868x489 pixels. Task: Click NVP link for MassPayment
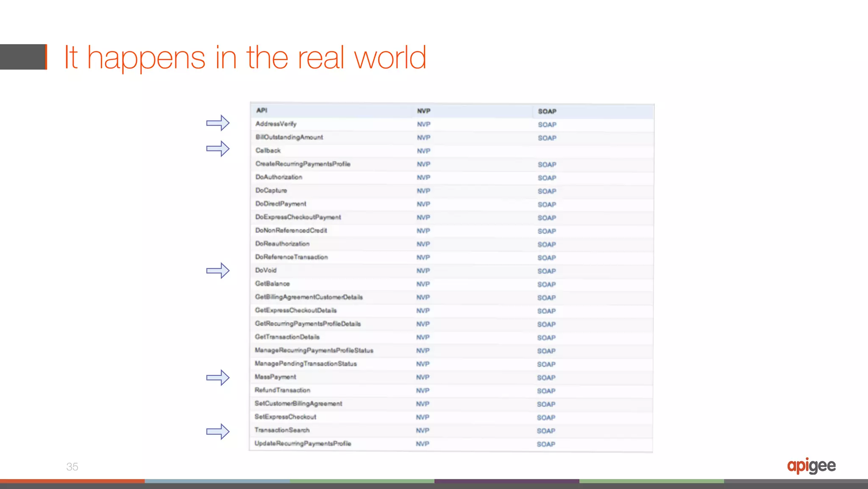pos(423,377)
